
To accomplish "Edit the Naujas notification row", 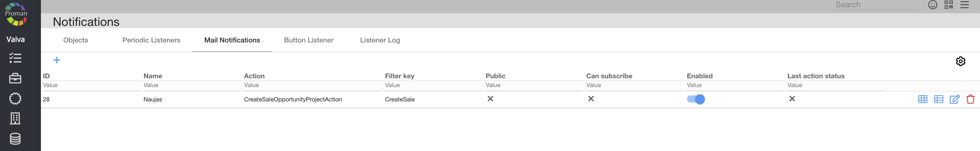I will [x=954, y=99].
